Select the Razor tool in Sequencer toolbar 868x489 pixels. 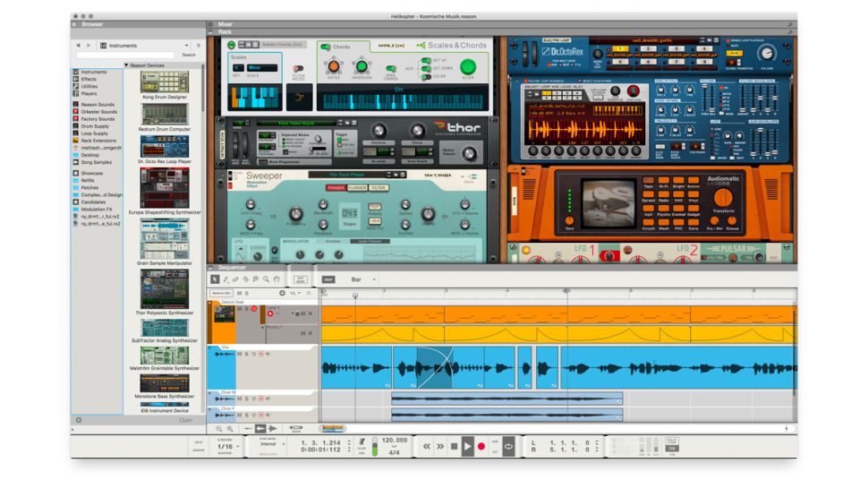point(246,279)
